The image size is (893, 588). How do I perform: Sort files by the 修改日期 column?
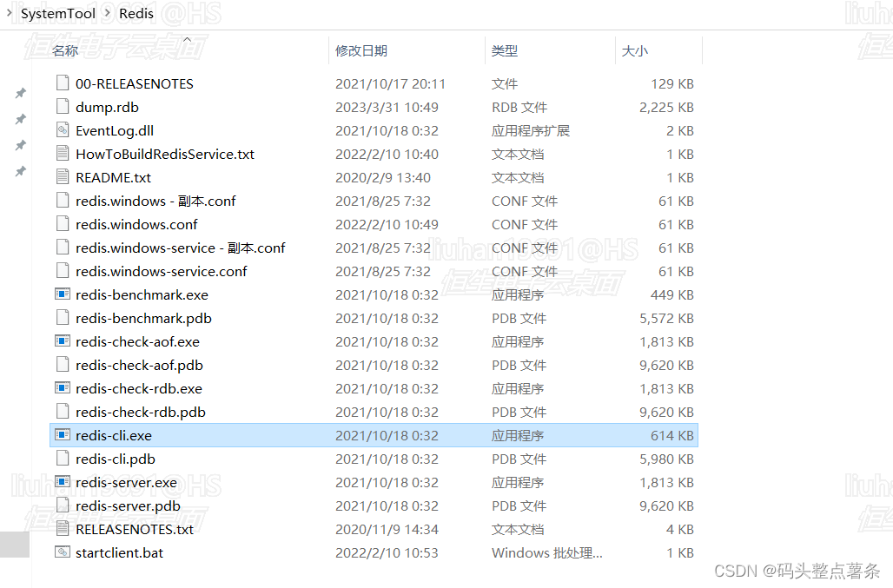[x=361, y=50]
